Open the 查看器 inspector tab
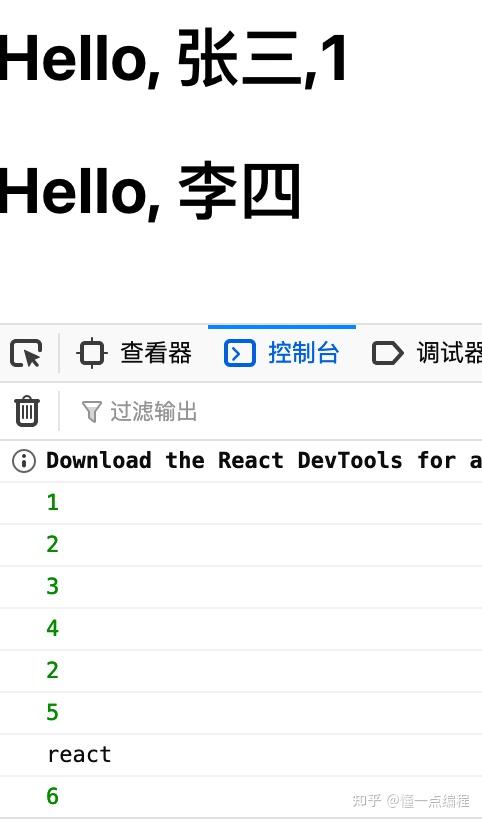This screenshot has height=822, width=482. [134, 353]
